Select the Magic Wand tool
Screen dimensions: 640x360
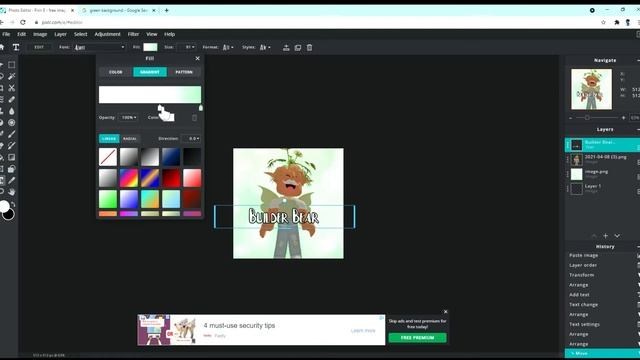[11, 76]
